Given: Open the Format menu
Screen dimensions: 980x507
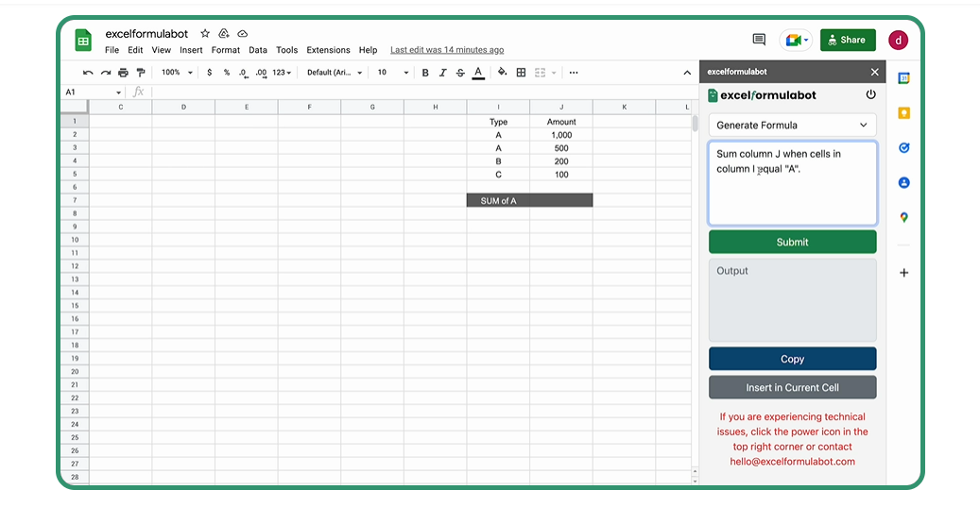Looking at the screenshot, I should point(225,50).
